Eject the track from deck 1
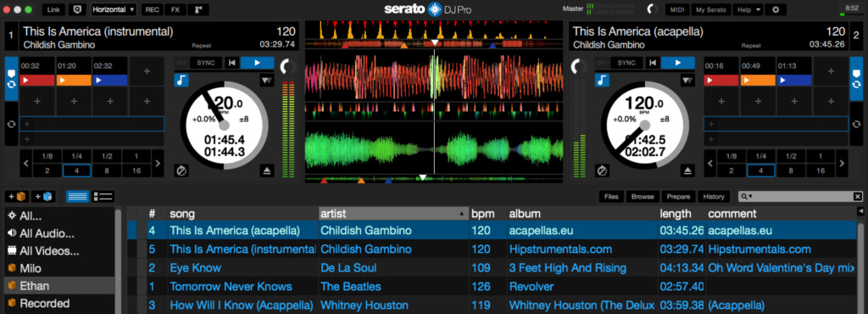The width and height of the screenshot is (868, 314). [267, 171]
